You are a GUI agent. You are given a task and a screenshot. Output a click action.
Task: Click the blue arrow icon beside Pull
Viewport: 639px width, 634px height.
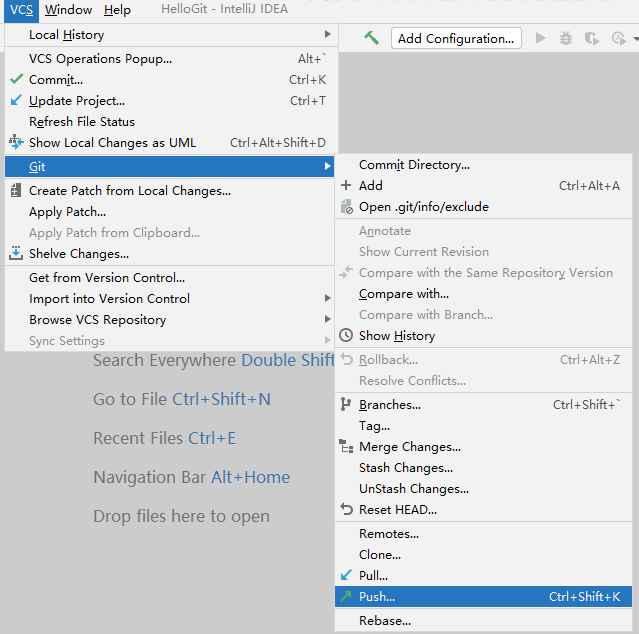346,575
